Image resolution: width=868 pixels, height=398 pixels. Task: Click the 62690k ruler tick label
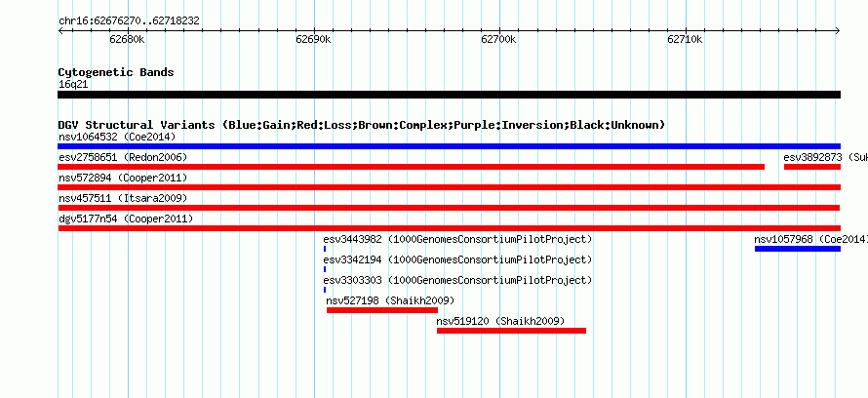[x=313, y=39]
